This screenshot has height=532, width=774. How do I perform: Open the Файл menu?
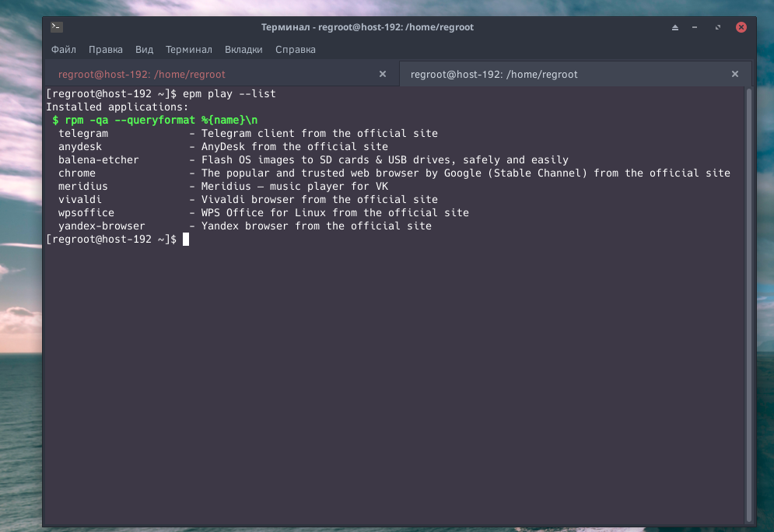(64, 49)
